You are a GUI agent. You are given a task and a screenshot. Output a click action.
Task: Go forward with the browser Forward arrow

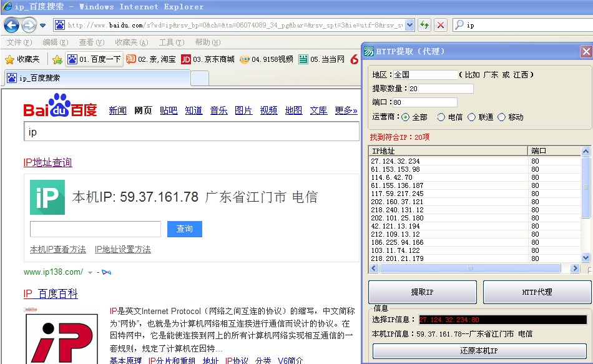[29, 26]
